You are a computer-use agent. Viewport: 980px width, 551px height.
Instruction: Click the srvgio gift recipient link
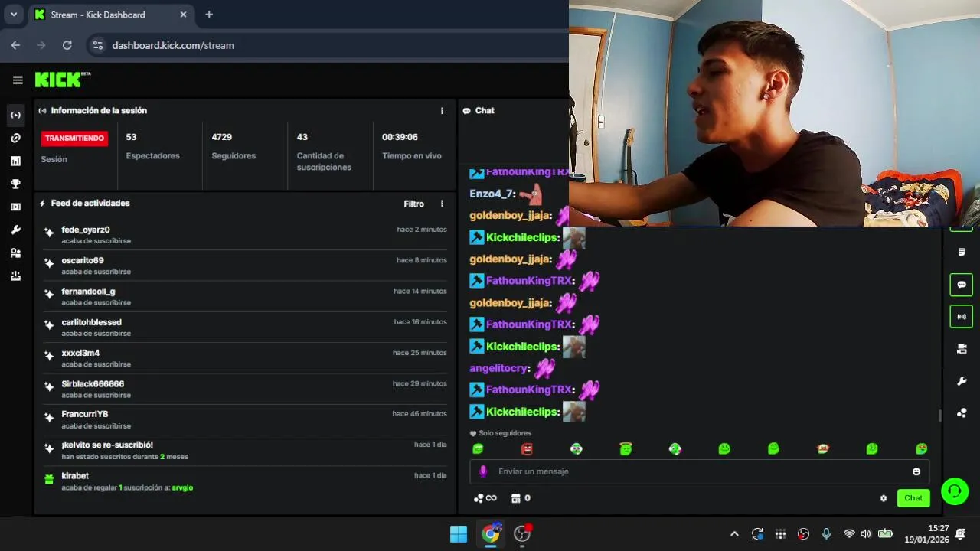click(x=182, y=487)
